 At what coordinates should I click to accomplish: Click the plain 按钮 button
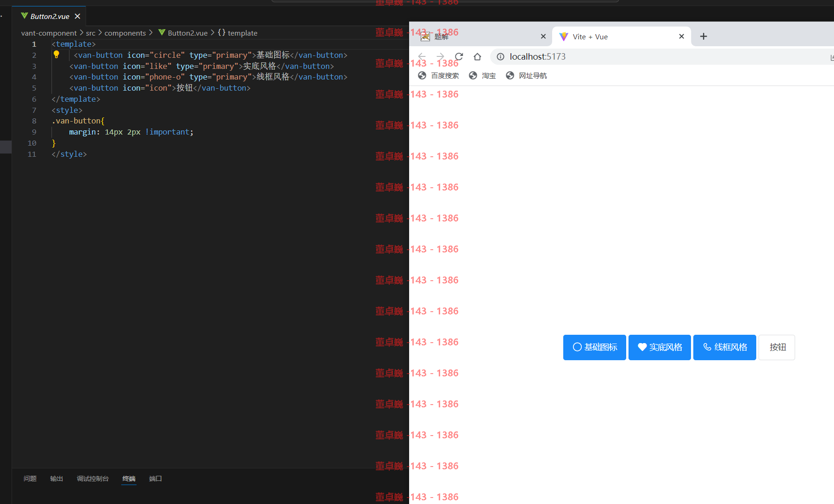(x=777, y=347)
